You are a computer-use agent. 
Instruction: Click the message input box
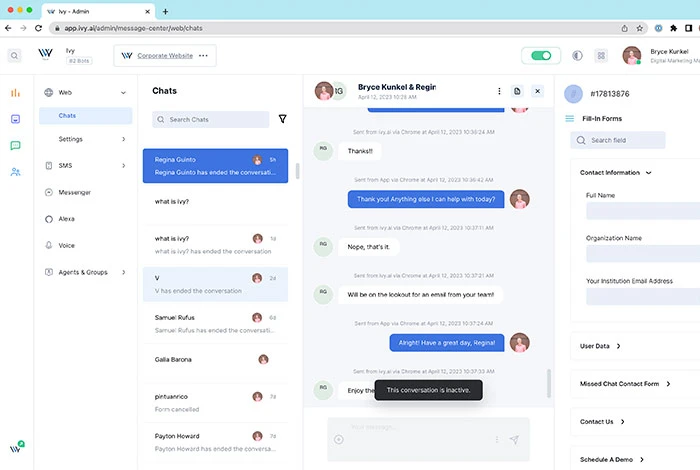coord(429,439)
